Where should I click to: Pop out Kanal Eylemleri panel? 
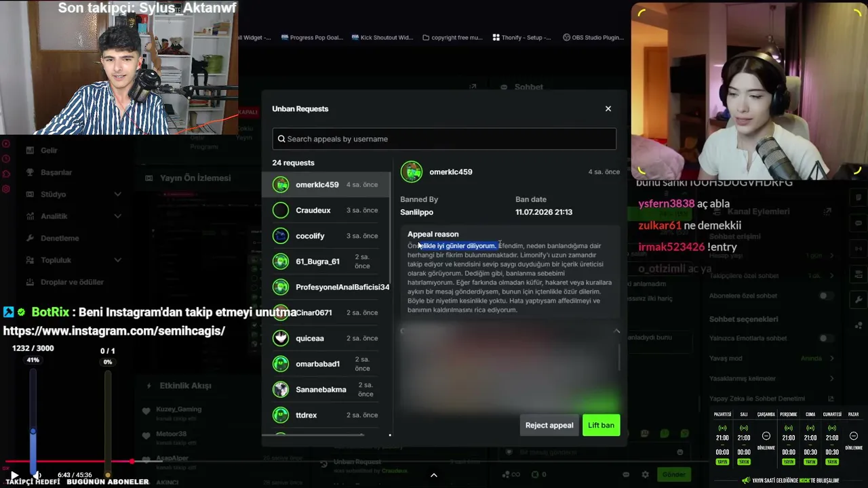click(829, 211)
